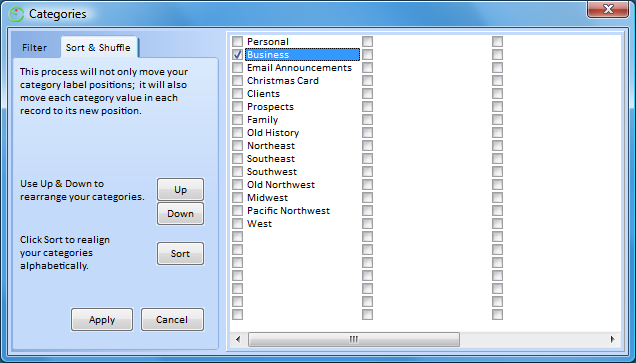Close the Categories window

607,9
